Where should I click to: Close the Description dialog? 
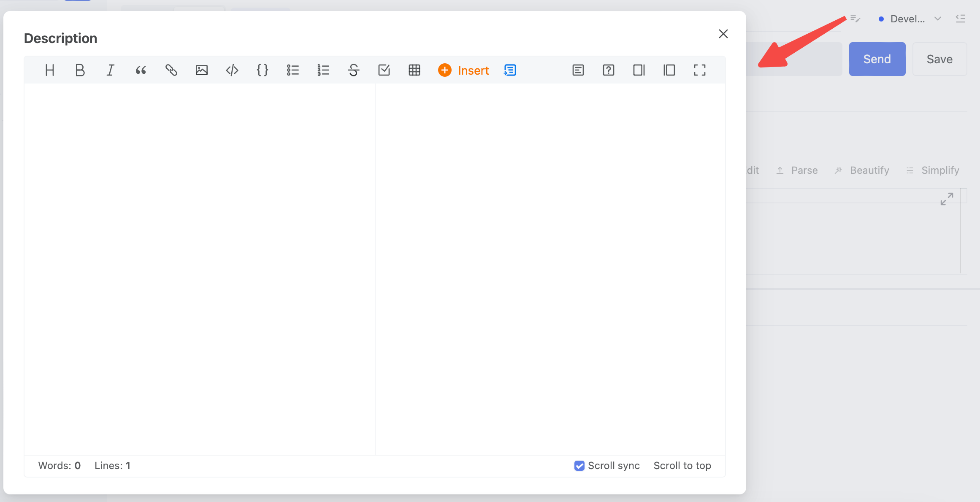[x=723, y=34]
